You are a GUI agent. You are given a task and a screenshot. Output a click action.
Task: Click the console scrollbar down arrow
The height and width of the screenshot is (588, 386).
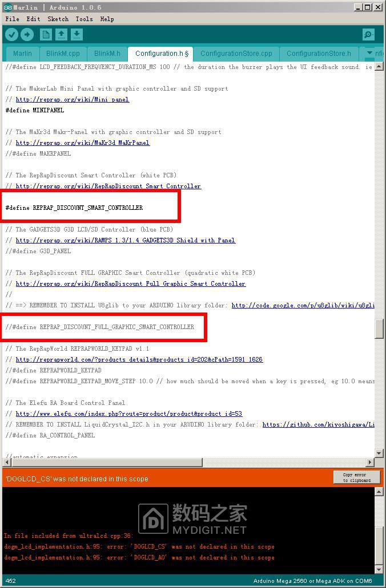379,570
